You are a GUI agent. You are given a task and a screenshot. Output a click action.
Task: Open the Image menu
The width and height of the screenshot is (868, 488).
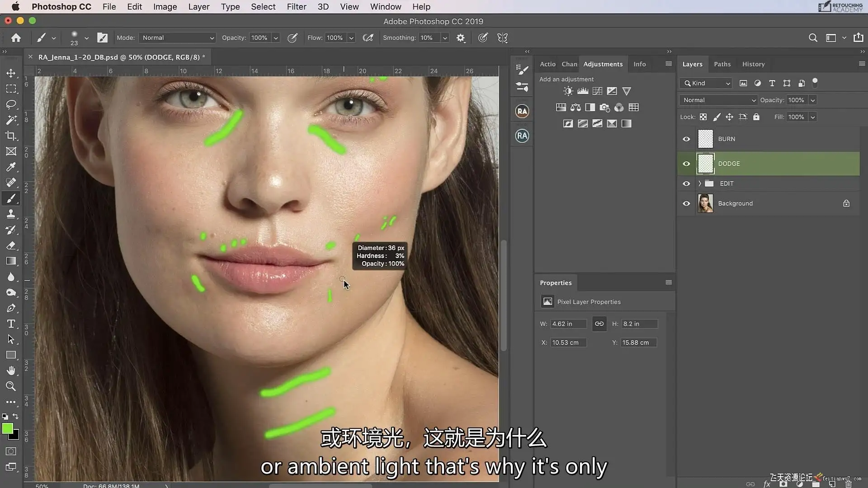(x=165, y=7)
